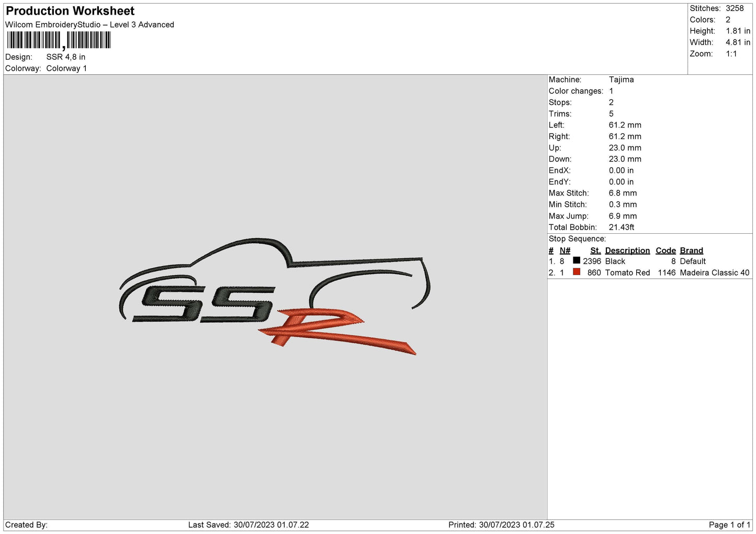Image resolution: width=756 pixels, height=534 pixels.
Task: Click the 'St.' column header
Action: tap(595, 251)
